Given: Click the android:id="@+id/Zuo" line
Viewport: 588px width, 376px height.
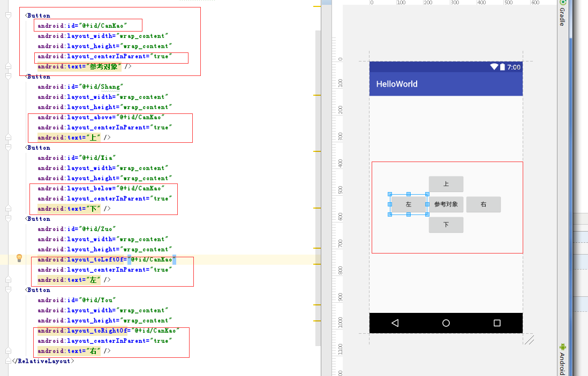Looking at the screenshot, I should click(77, 229).
